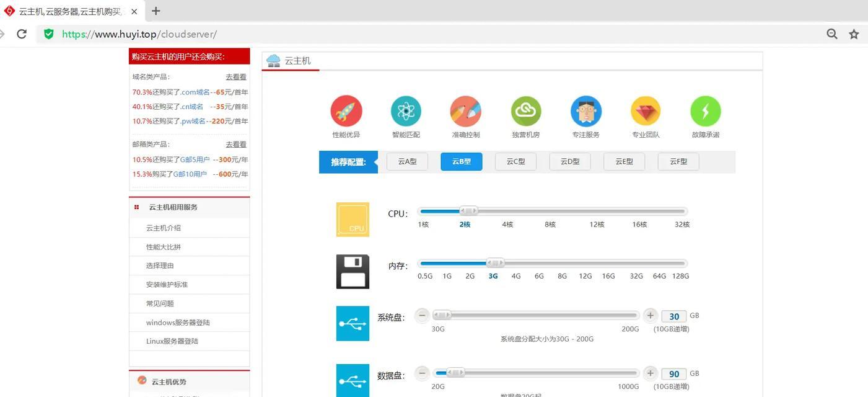The width and height of the screenshot is (868, 397).
Task: Bookmark this page with the star
Action: (854, 34)
